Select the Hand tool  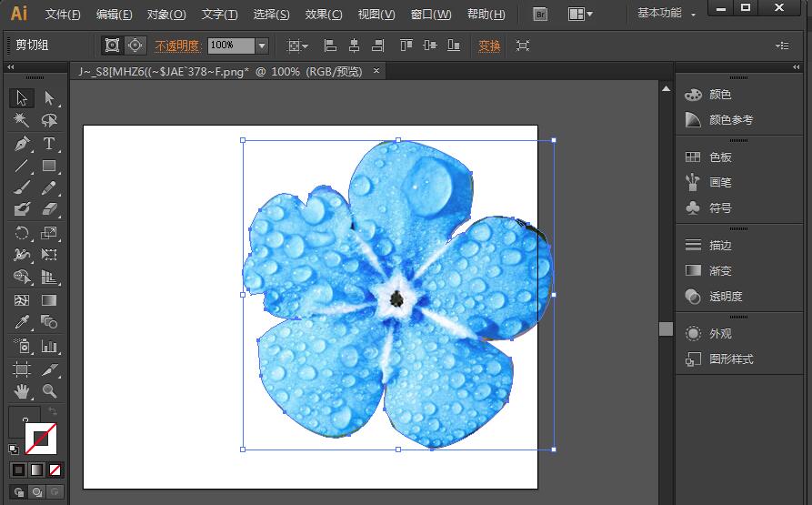22,391
